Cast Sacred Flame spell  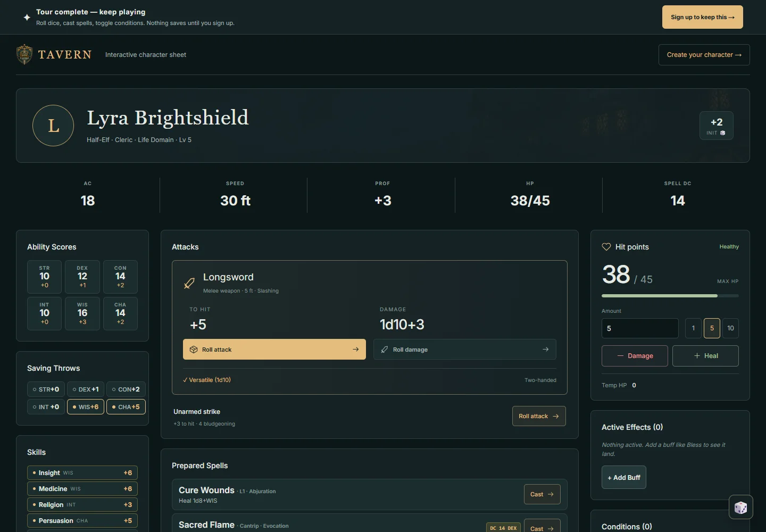pyautogui.click(x=542, y=527)
